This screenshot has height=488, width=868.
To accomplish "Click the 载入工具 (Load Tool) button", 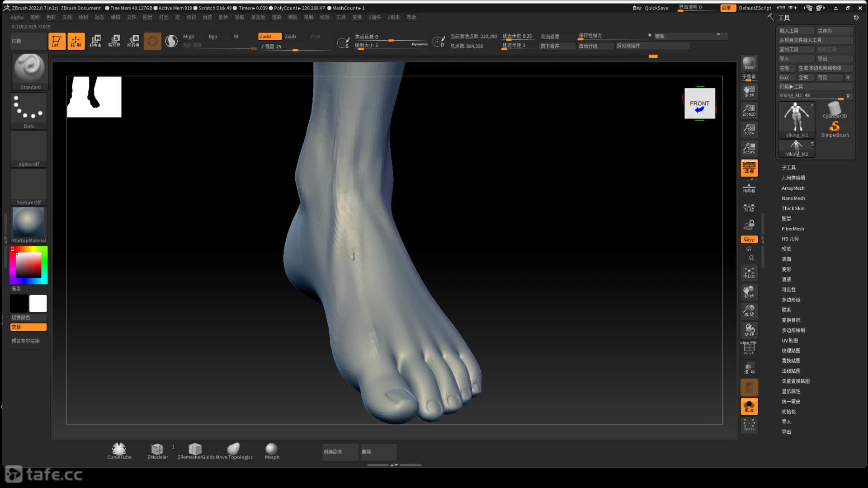I will tap(796, 31).
